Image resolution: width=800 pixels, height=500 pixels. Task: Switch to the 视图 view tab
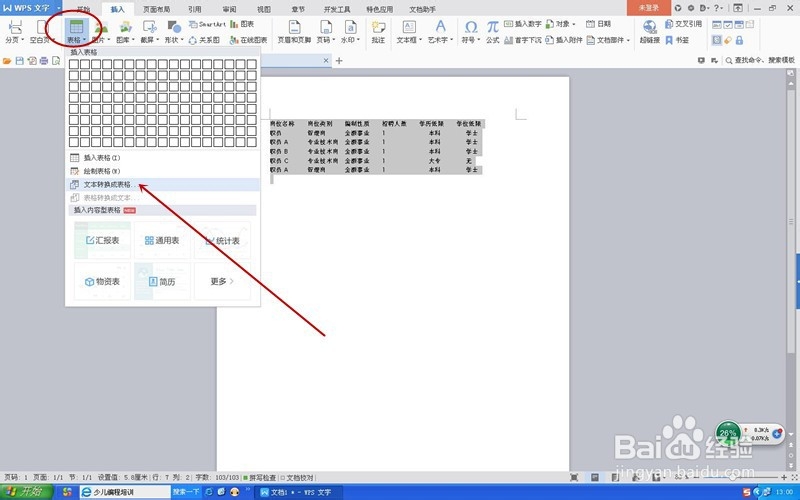point(264,9)
